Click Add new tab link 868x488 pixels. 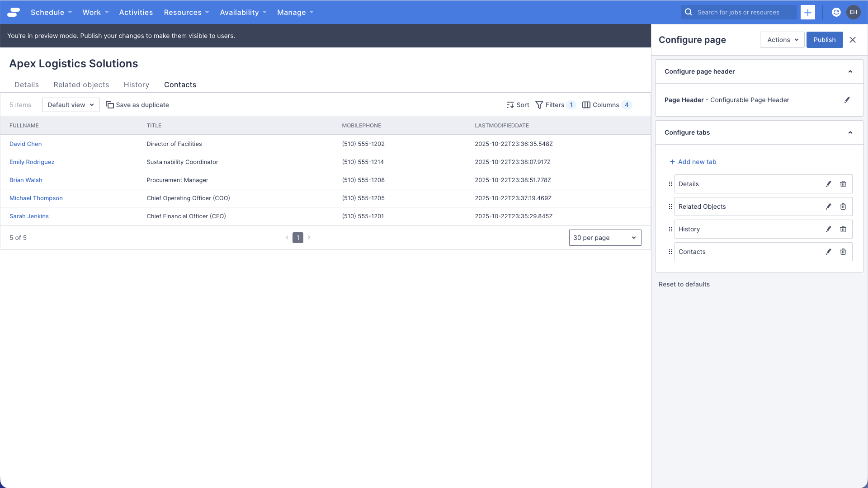[x=693, y=161]
